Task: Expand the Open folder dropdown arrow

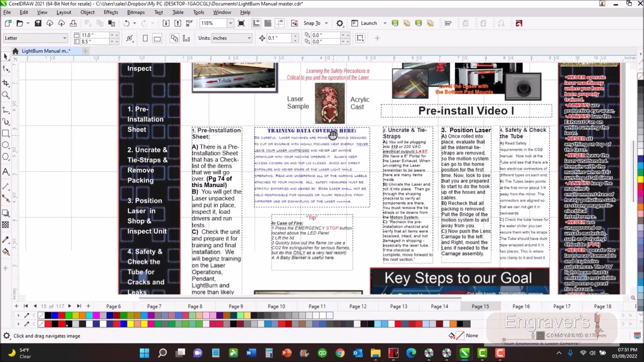Action: 28,23
